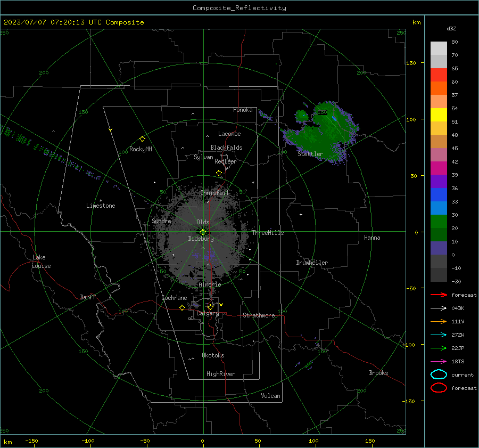This screenshot has height=448, width=479.
Task: Click the ThreeHills city label
Action: point(268,233)
